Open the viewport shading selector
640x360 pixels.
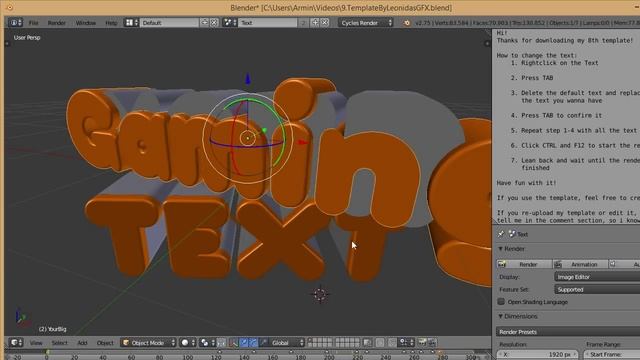tap(188, 343)
